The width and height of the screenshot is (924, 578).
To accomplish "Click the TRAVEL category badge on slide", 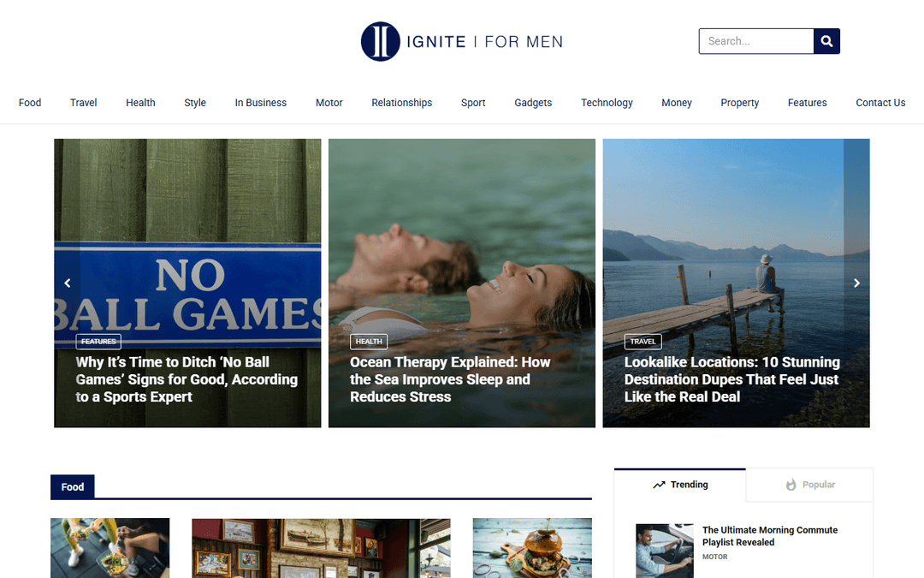I will click(643, 342).
